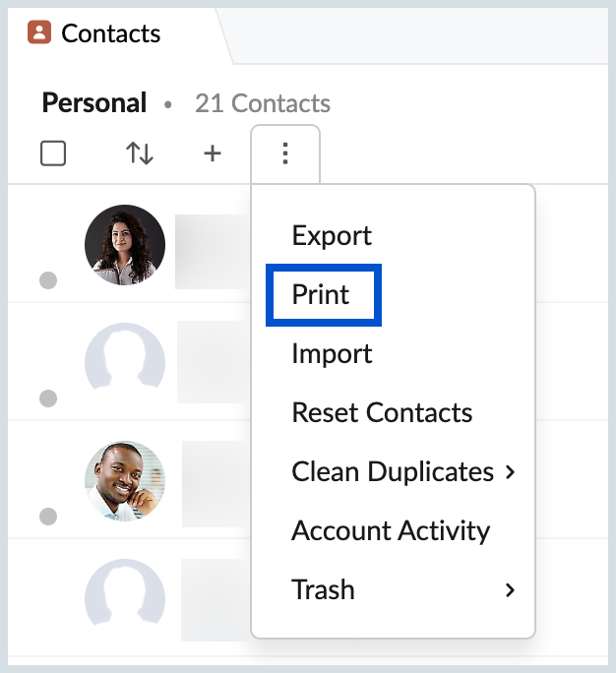Screen dimensions: 616x673
Task: Open the curly-haired woman's contact photo
Action: 125,245
